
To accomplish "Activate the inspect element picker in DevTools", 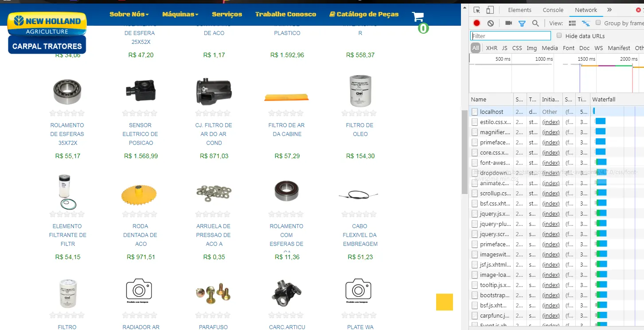I will (477, 10).
